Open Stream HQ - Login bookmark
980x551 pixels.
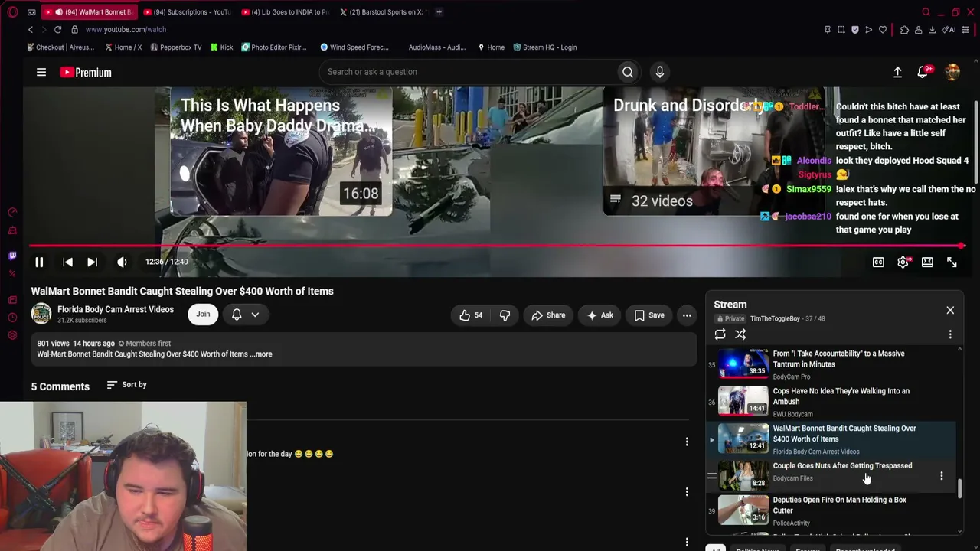point(544,47)
